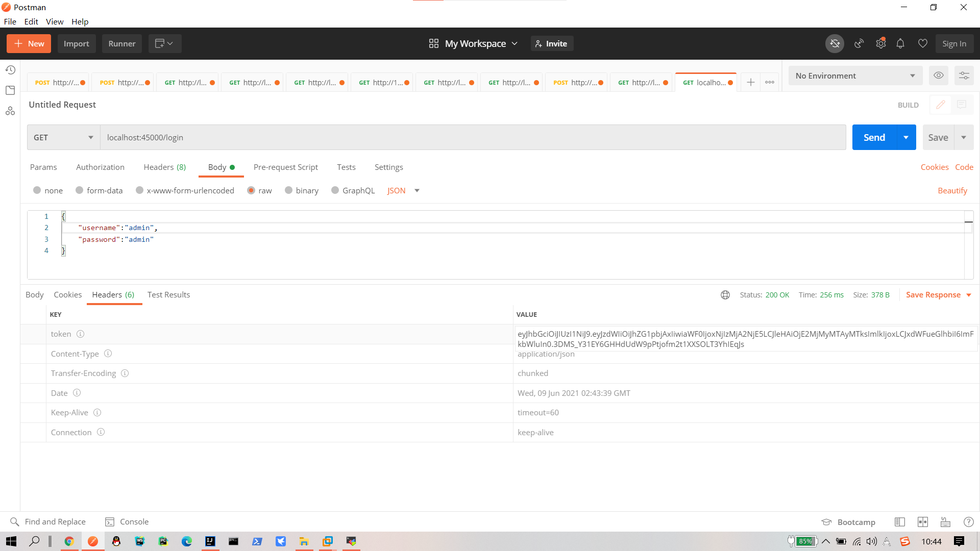980x551 pixels.
Task: Open the Collections sidebar icon
Action: tap(10, 90)
